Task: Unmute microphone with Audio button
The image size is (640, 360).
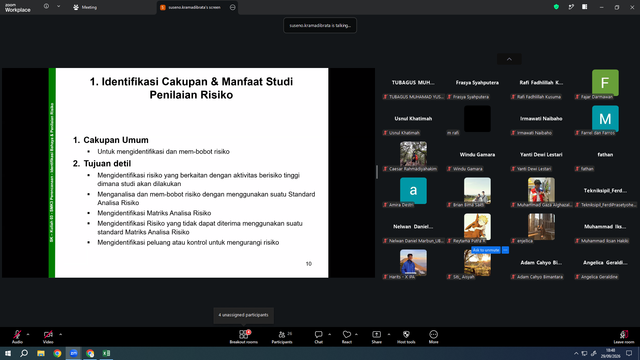Action: (x=17, y=337)
